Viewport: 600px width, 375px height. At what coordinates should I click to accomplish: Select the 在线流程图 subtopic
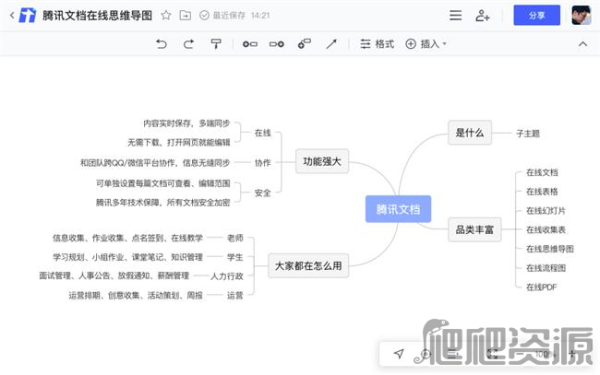tap(546, 268)
